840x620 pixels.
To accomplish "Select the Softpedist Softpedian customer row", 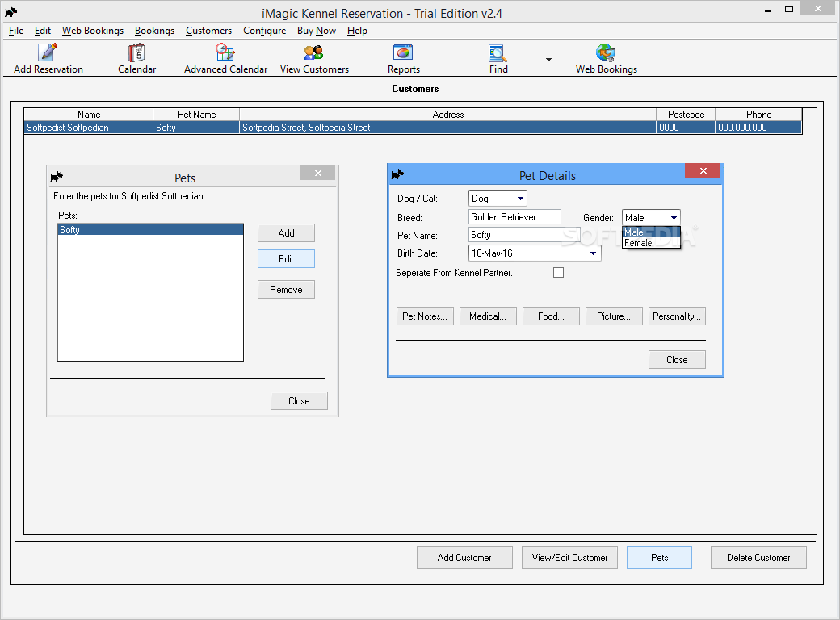I will pos(413,128).
